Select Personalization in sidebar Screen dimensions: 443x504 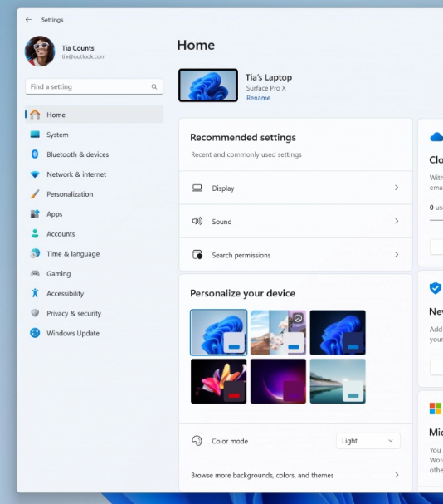[94, 194]
